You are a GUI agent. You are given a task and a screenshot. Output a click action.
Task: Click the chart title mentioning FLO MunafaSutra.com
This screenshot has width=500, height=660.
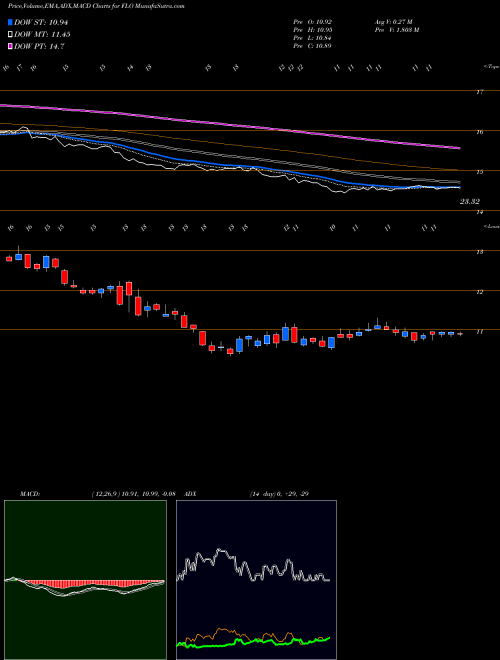pyautogui.click(x=96, y=6)
